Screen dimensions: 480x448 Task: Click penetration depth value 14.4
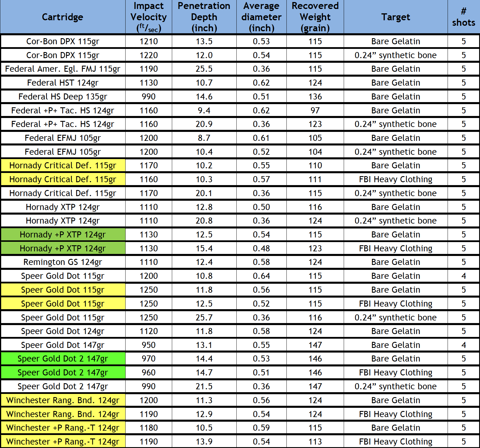click(x=204, y=359)
